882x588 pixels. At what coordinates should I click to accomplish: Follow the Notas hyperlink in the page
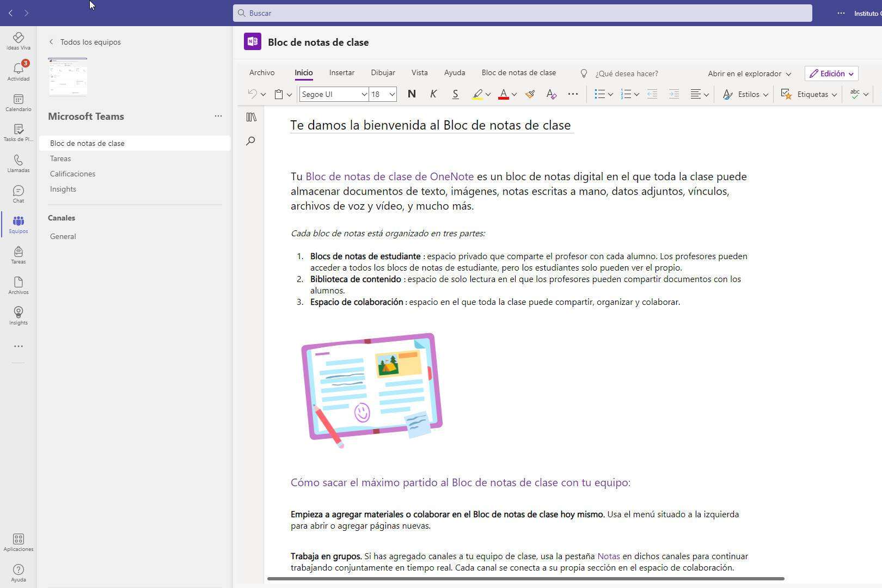pyautogui.click(x=609, y=556)
